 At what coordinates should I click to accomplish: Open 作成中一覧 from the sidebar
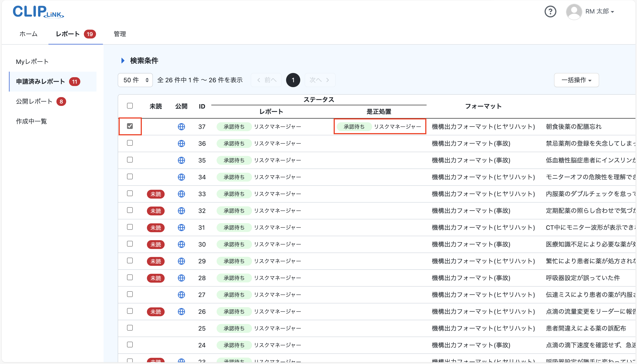31,121
